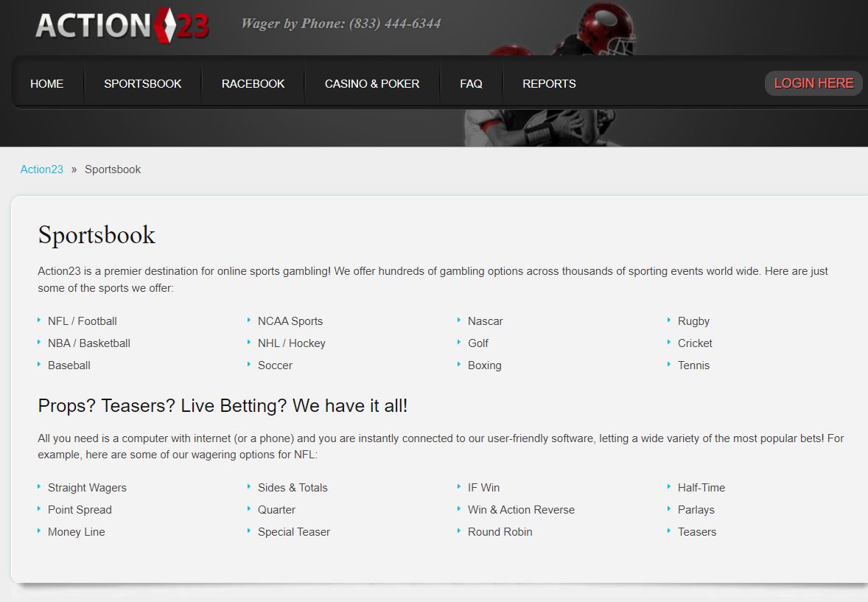Click the Props? Teasers? Live Betting heading

coord(223,406)
